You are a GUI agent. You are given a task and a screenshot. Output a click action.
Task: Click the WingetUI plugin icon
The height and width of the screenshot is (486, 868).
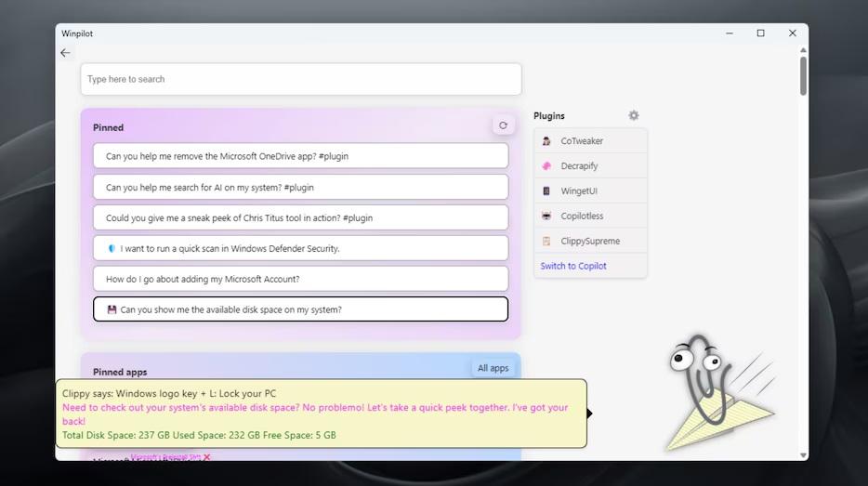click(x=546, y=191)
